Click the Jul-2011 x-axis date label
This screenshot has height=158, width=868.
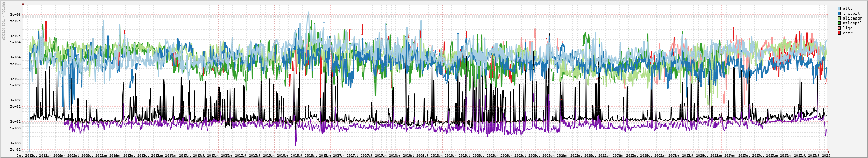[x=24, y=155]
